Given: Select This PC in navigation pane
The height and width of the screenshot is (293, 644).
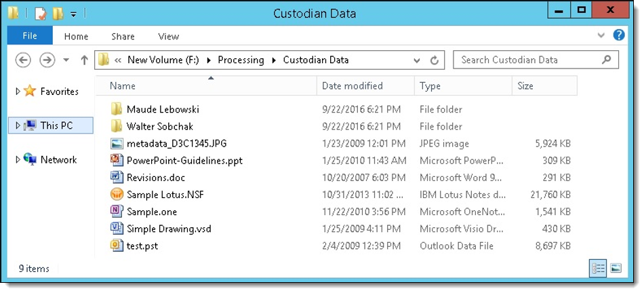Looking at the screenshot, I should (x=56, y=125).
